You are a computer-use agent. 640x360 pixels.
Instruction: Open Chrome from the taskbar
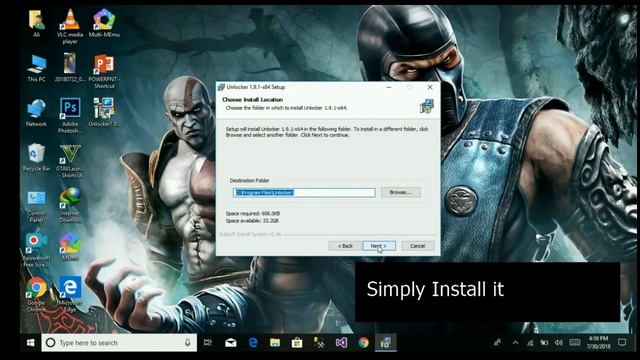pos(363,342)
